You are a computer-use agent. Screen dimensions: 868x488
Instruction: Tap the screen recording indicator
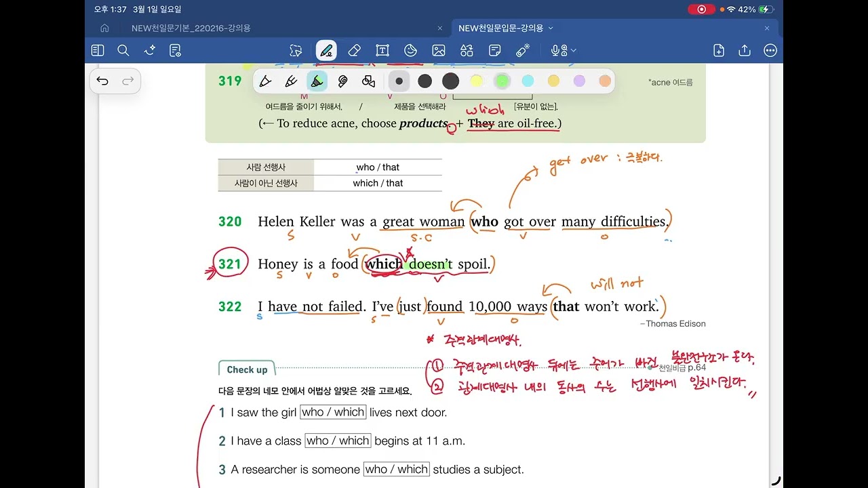pyautogui.click(x=701, y=9)
